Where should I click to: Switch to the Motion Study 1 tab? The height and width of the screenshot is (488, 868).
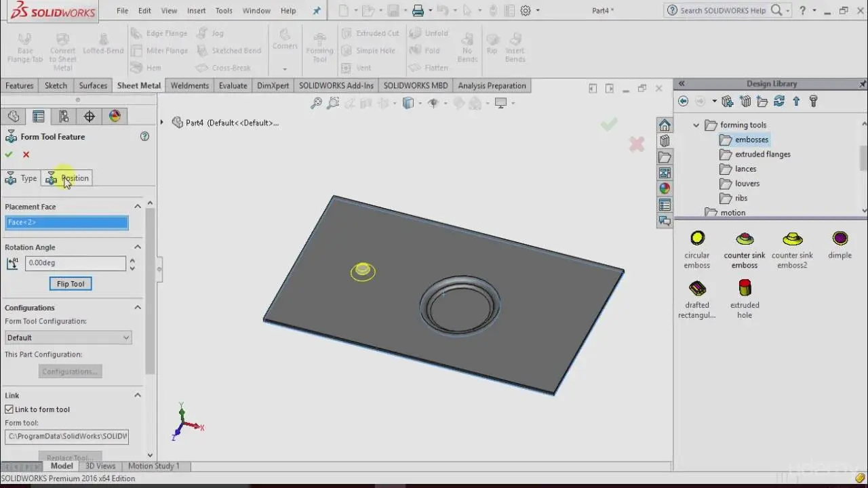[x=154, y=466]
